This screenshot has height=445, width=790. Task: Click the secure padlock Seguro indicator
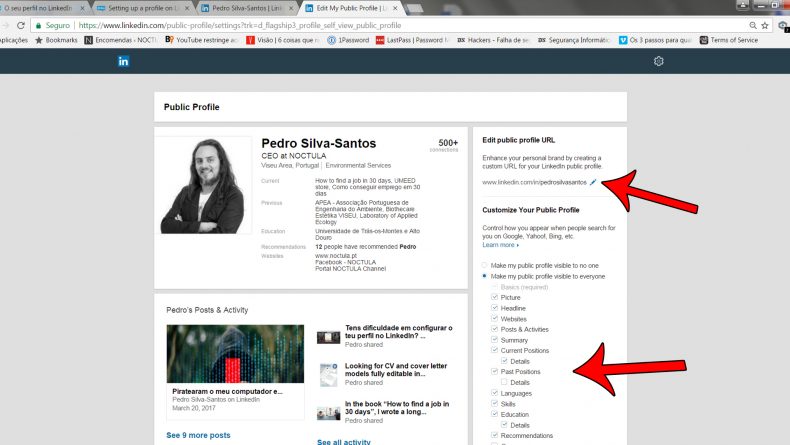(x=52, y=25)
